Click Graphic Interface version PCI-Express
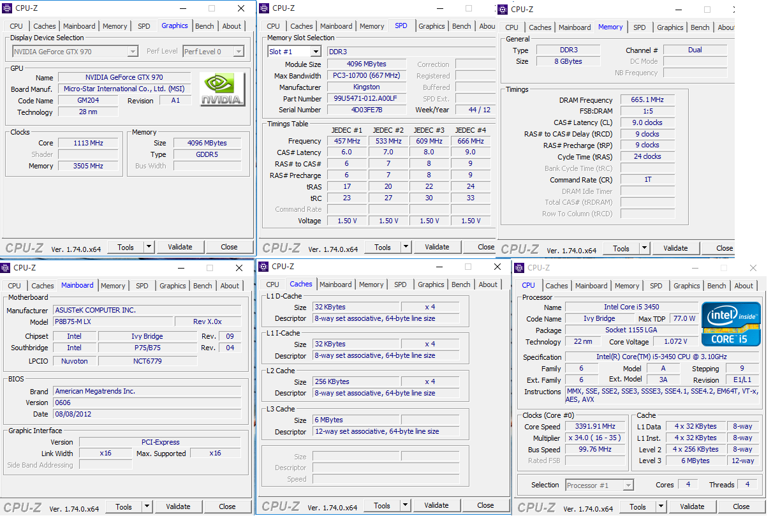 (160, 442)
